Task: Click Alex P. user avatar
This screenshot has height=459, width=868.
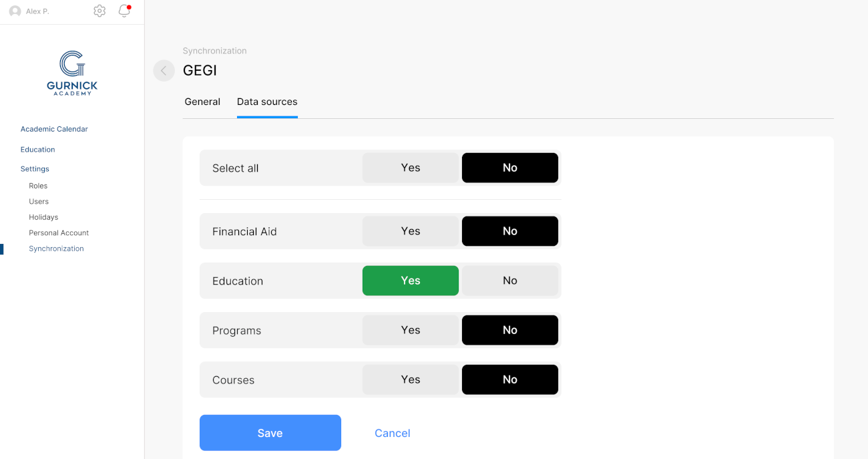Action: click(15, 11)
